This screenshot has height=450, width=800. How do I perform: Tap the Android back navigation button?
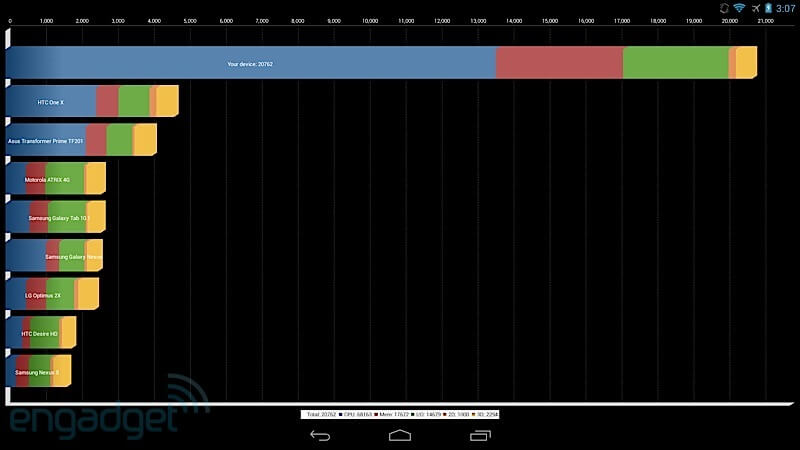[x=320, y=436]
